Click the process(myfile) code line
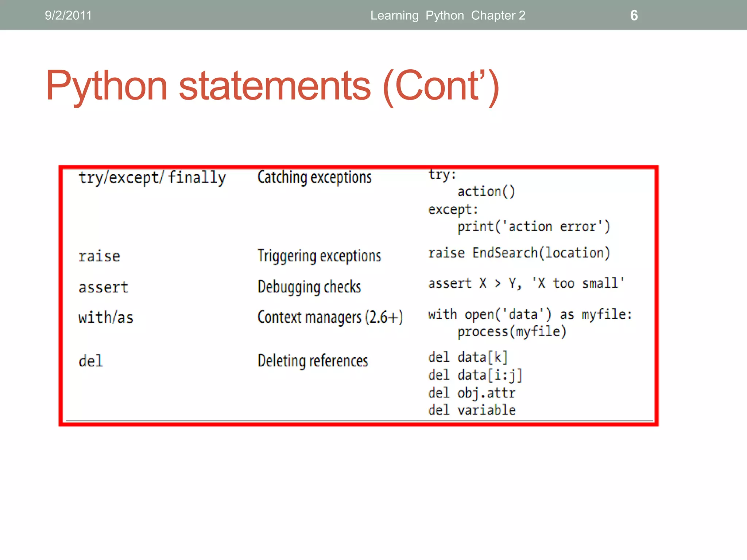Viewport: 747px width, 560px height. point(512,332)
